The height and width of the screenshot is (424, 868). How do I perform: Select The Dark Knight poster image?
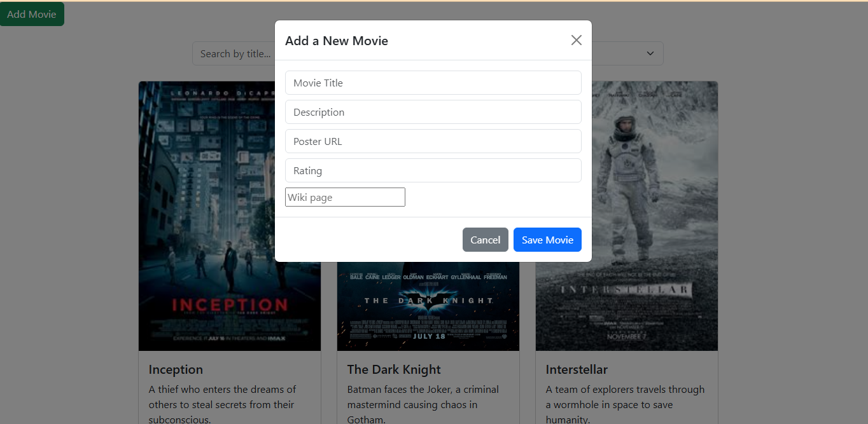point(428,305)
